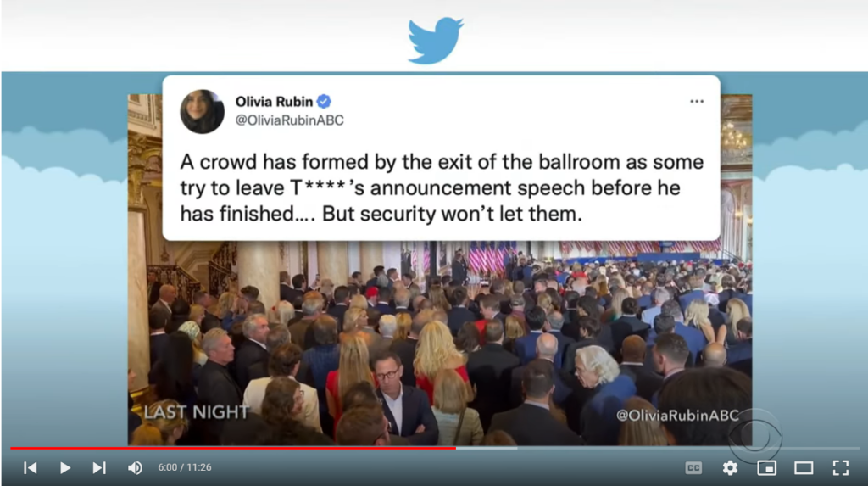Skip to the next video
The height and width of the screenshot is (486, 868).
(99, 467)
